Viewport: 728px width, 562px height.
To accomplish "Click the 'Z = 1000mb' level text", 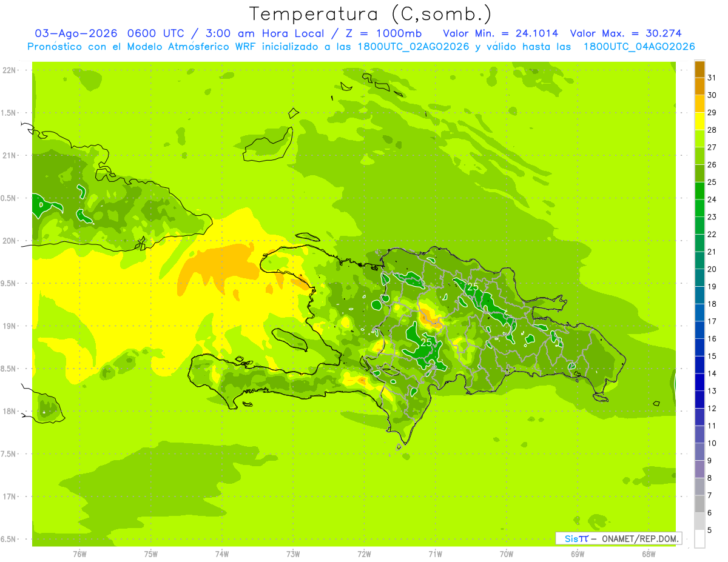I will (385, 33).
